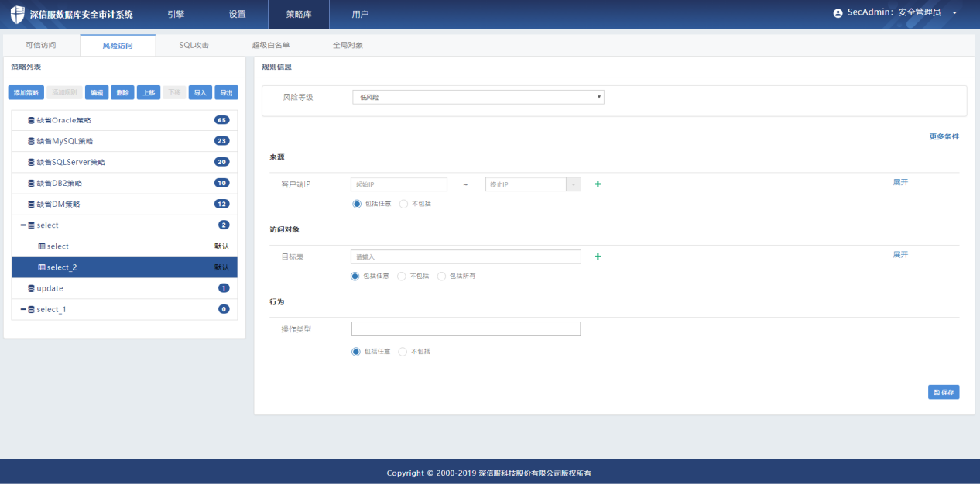Image resolution: width=980 pixels, height=485 pixels.
Task: Open the 风险等级 dropdown showing 低风险
Action: click(478, 97)
